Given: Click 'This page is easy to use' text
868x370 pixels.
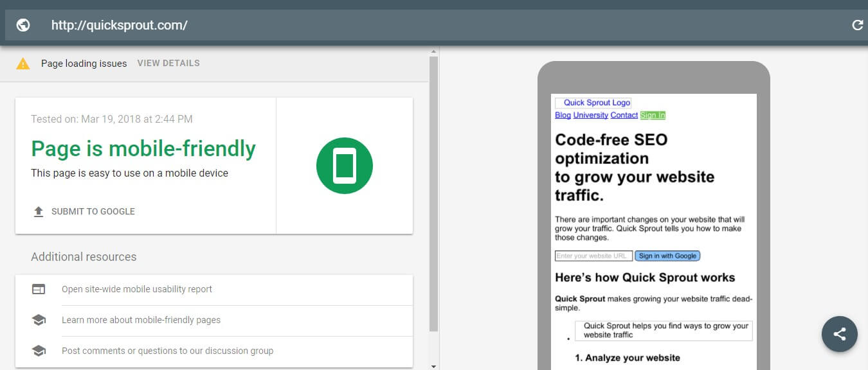Looking at the screenshot, I should [129, 173].
